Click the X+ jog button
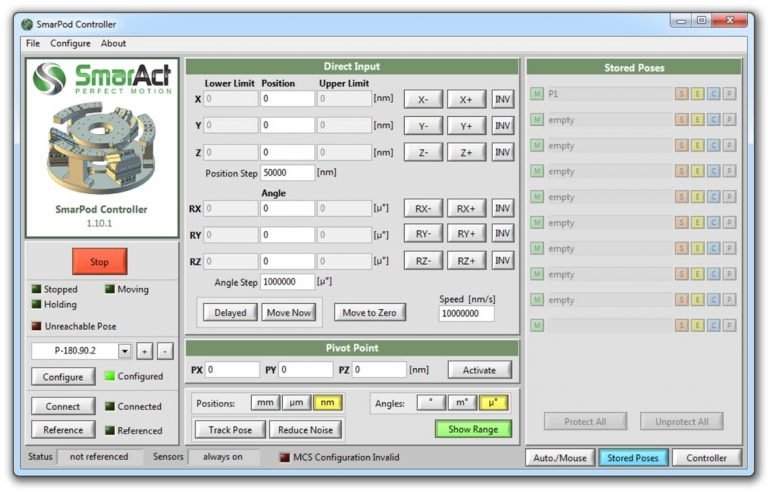Image resolution: width=768 pixels, height=492 pixels. coord(466,99)
